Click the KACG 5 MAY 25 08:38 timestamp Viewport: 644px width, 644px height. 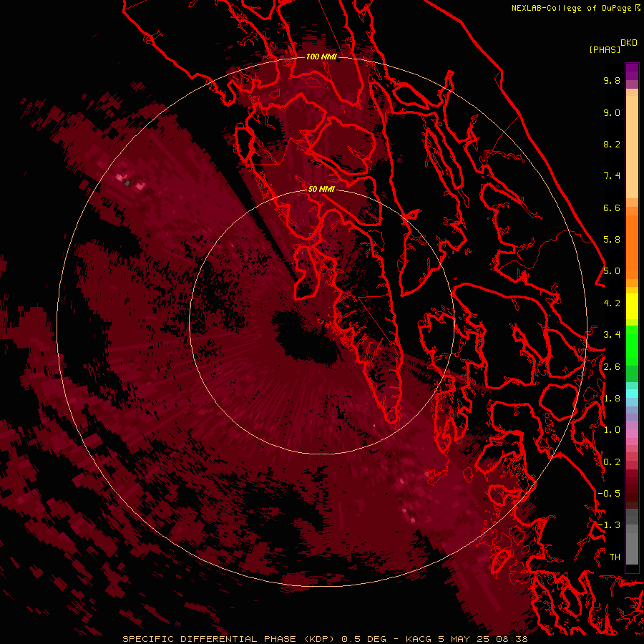click(x=467, y=639)
